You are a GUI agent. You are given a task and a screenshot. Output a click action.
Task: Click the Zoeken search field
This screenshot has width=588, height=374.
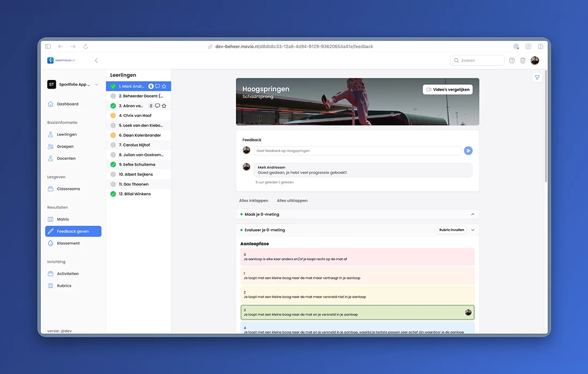[477, 61]
